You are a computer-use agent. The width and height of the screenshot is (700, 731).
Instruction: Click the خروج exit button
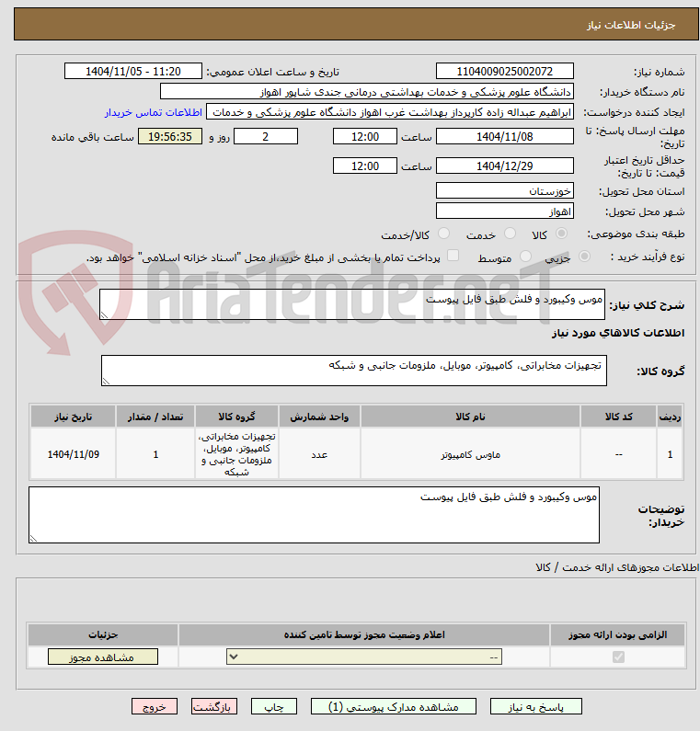tap(155, 707)
